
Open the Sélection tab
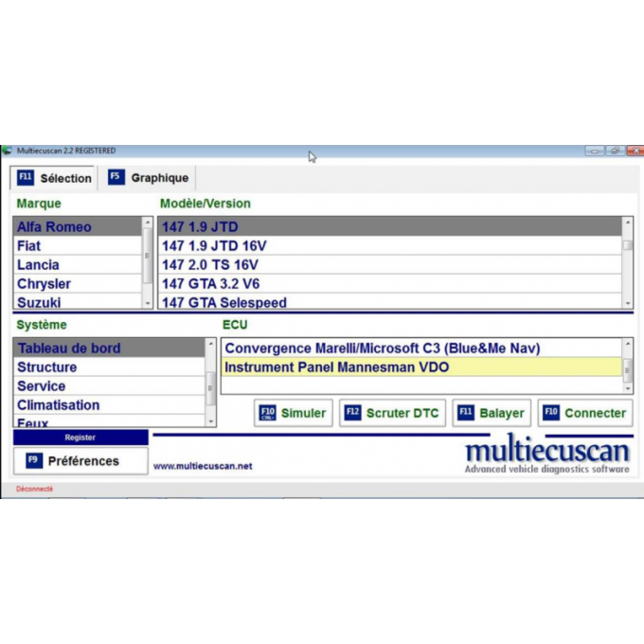coord(54,178)
